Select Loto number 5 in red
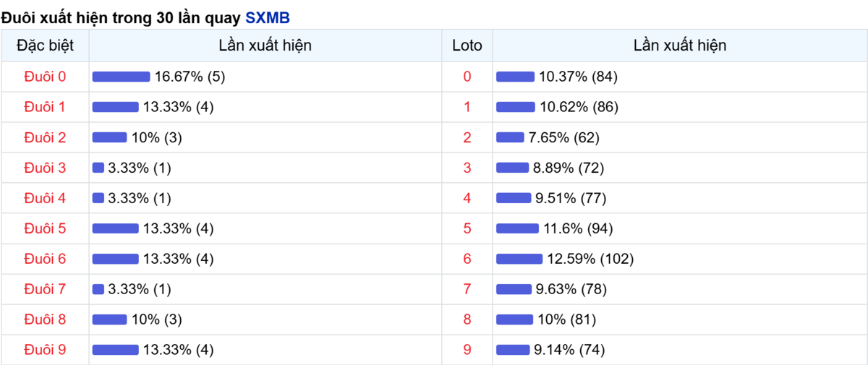The image size is (868, 365). [467, 228]
